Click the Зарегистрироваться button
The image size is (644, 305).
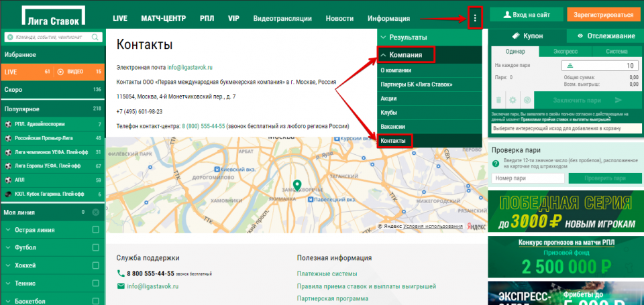(600, 14)
